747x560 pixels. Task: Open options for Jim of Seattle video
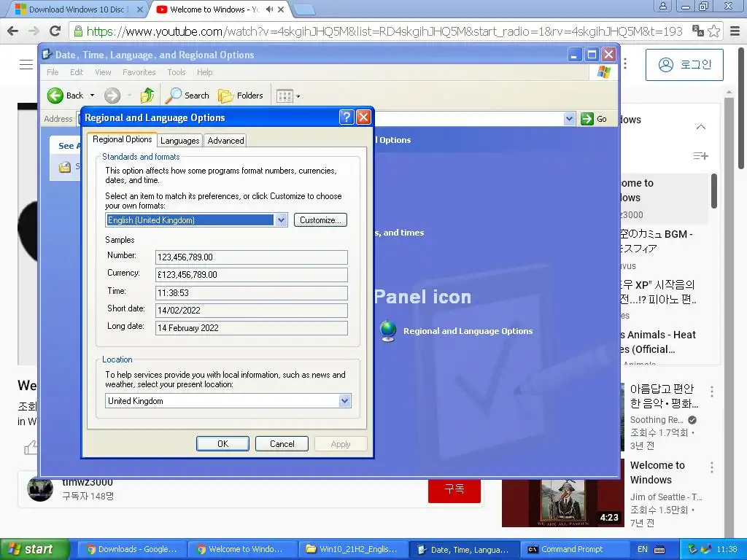[x=712, y=467]
